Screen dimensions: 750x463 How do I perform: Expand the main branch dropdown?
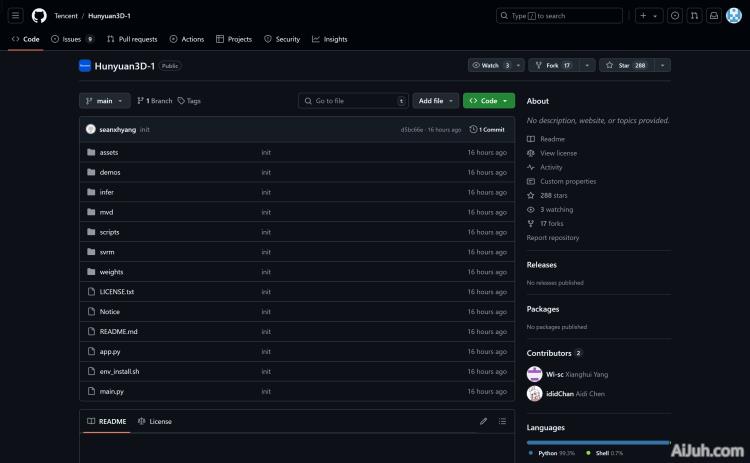(104, 101)
